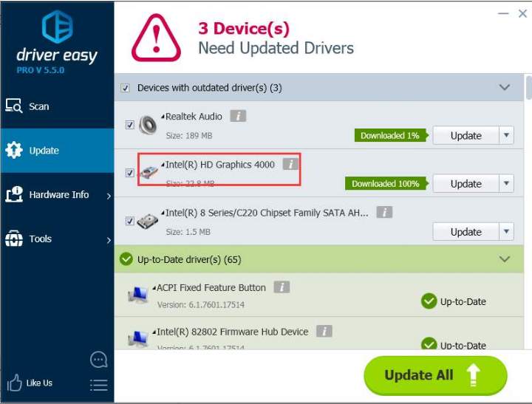Image resolution: width=532 pixels, height=404 pixels.
Task: Collapse Intel HD Graphics 4000 tree triangle
Action: [x=163, y=165]
